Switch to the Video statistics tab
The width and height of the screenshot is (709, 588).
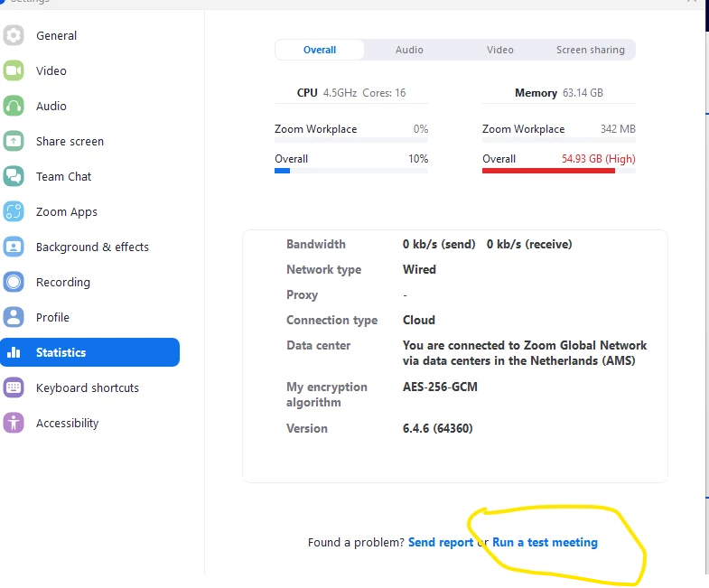(x=499, y=50)
